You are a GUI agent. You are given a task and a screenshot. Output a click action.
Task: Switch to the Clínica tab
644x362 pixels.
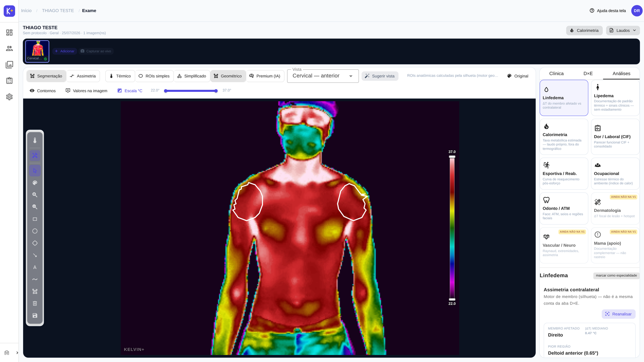click(556, 73)
